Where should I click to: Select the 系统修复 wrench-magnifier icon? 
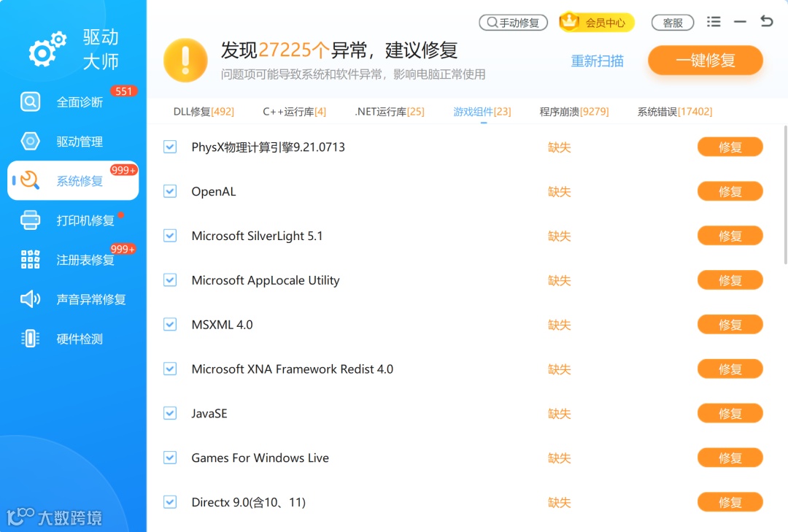[30, 180]
